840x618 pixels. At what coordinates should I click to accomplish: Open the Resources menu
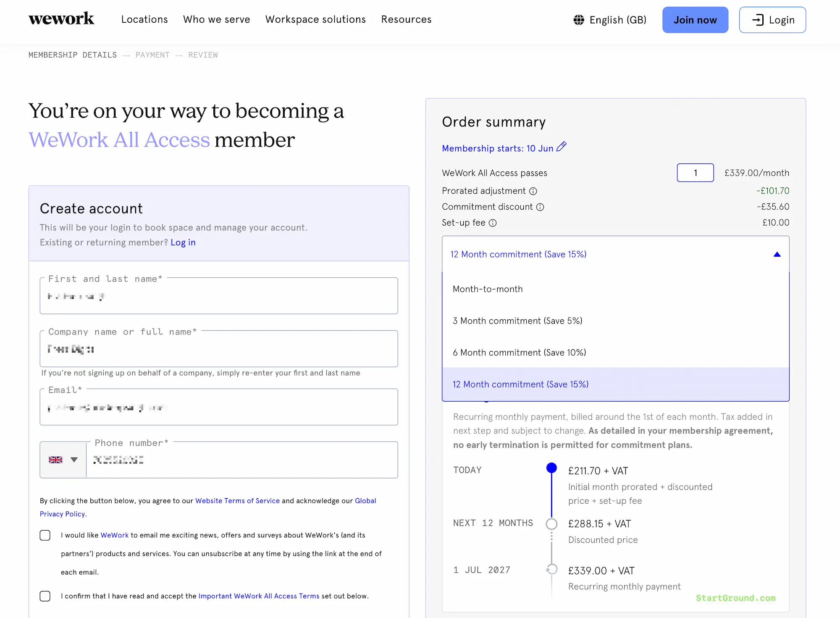point(407,19)
